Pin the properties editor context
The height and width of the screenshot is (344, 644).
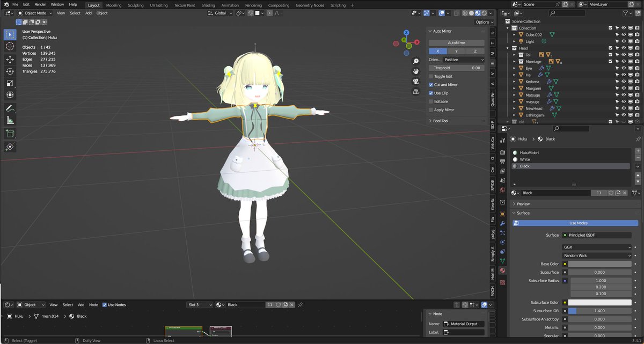(x=638, y=139)
